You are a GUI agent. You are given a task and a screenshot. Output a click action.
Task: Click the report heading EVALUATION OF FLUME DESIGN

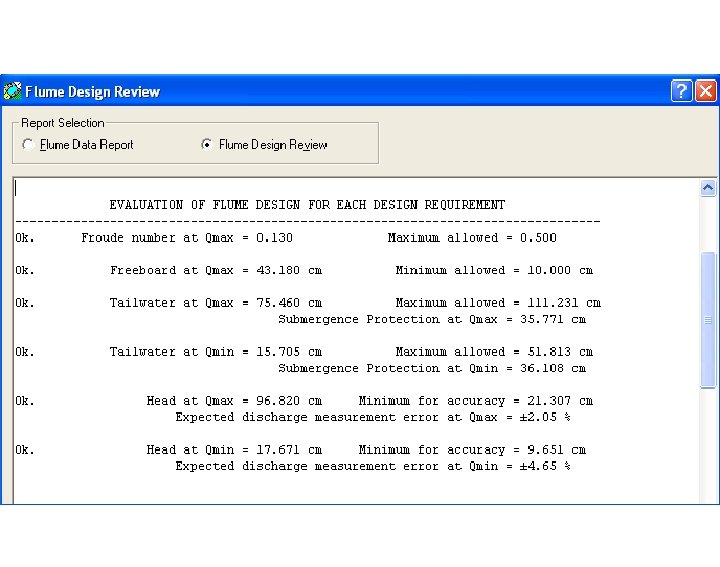point(307,205)
